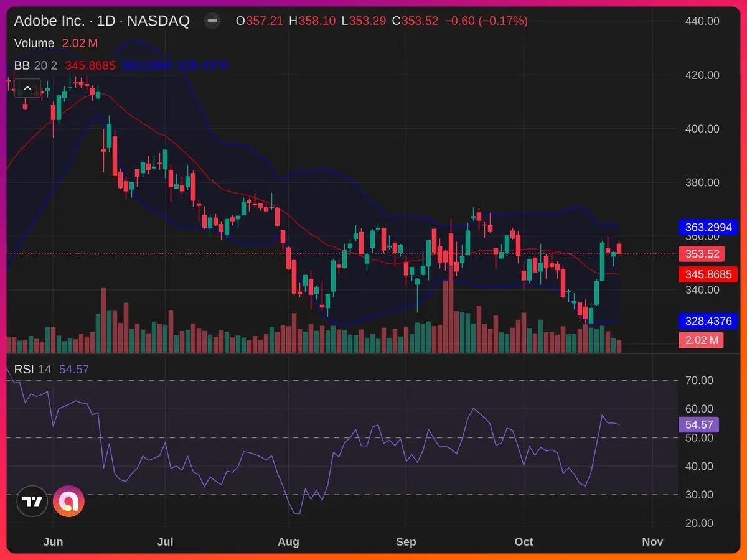Click the low price value L353.29
The image size is (747, 560).
[363, 21]
